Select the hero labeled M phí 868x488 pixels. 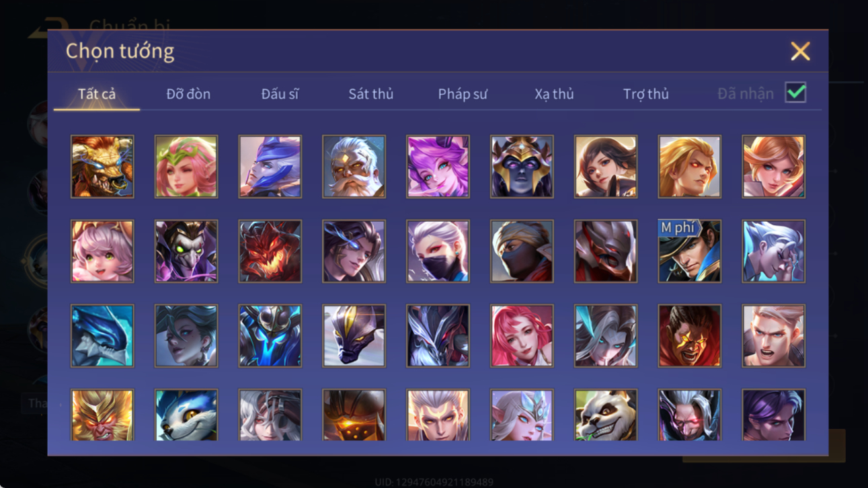[689, 251]
